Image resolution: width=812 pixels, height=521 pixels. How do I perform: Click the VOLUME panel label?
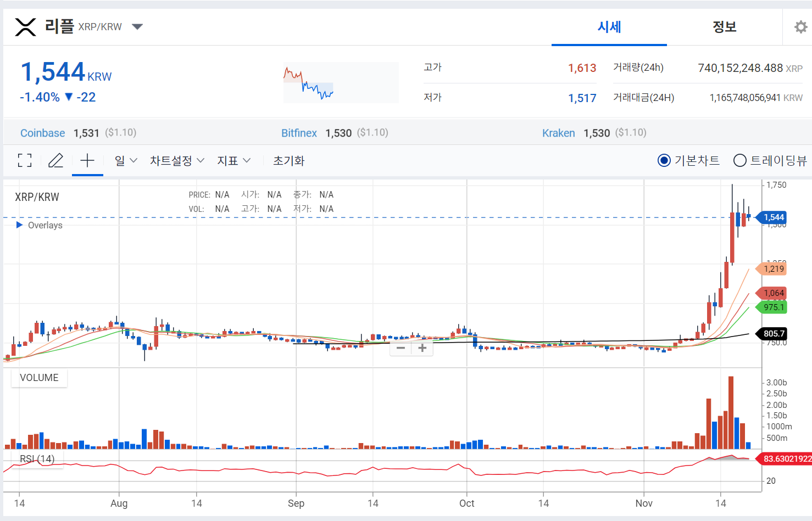point(39,378)
